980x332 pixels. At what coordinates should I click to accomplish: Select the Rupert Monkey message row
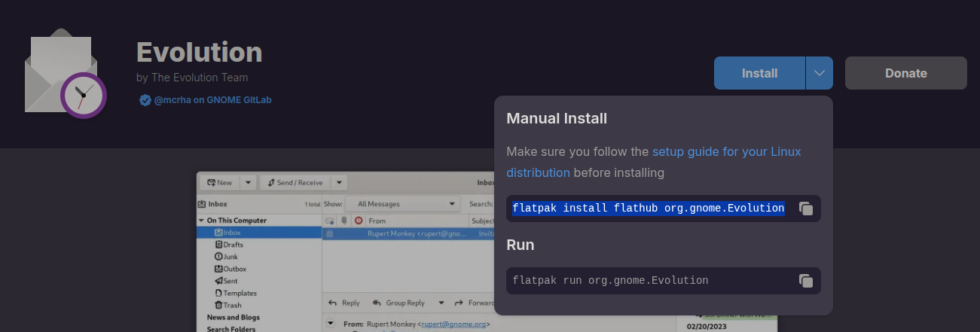click(x=408, y=233)
